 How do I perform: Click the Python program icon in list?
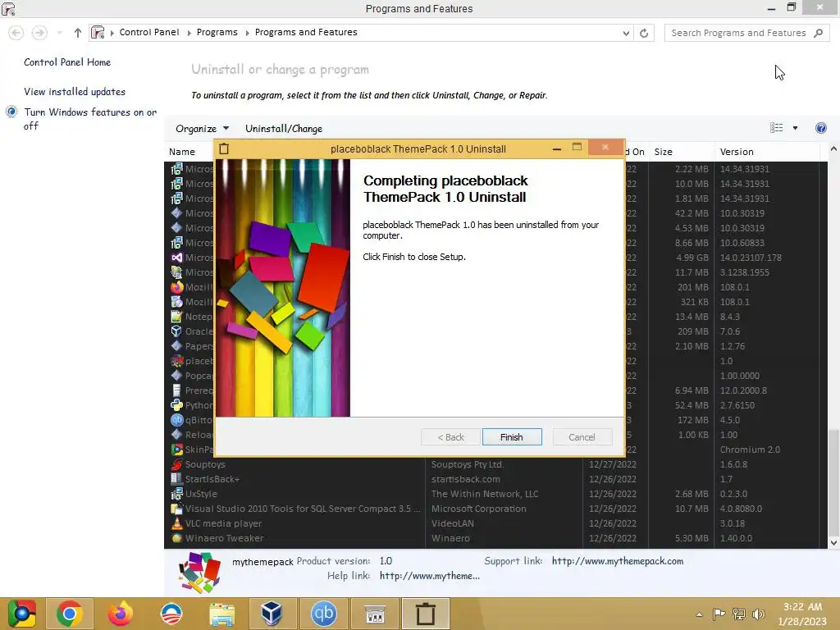coord(177,405)
